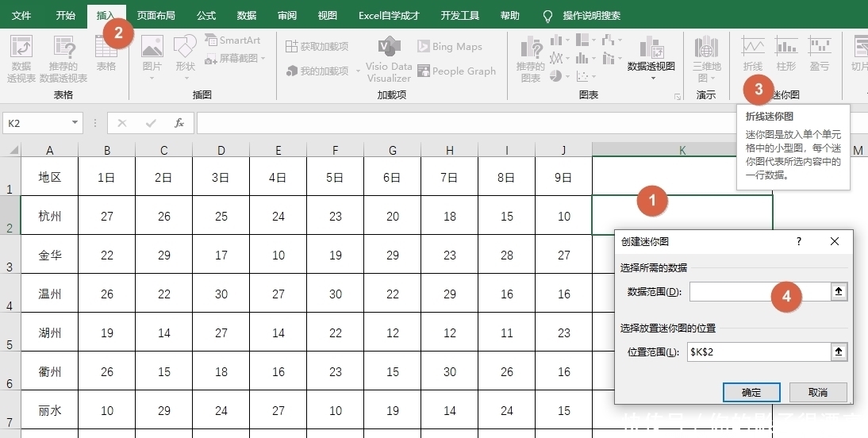
Task: Click the fx insert function icon
Action: tap(179, 123)
